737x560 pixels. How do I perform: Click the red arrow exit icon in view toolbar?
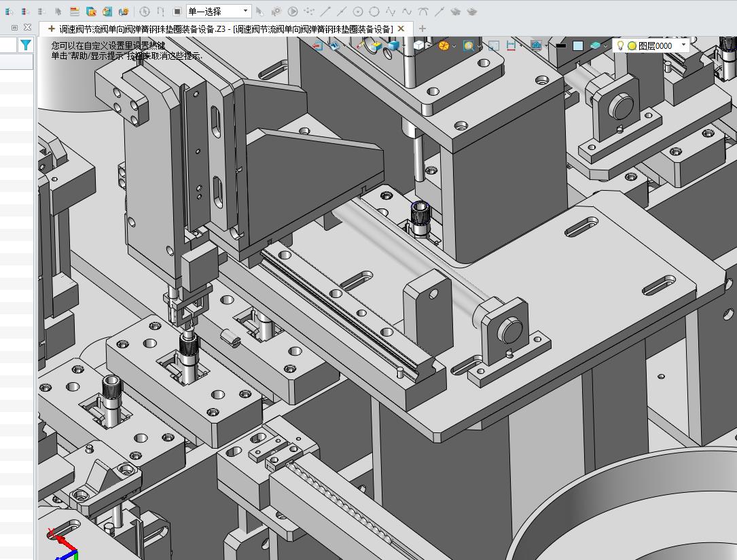(318, 45)
